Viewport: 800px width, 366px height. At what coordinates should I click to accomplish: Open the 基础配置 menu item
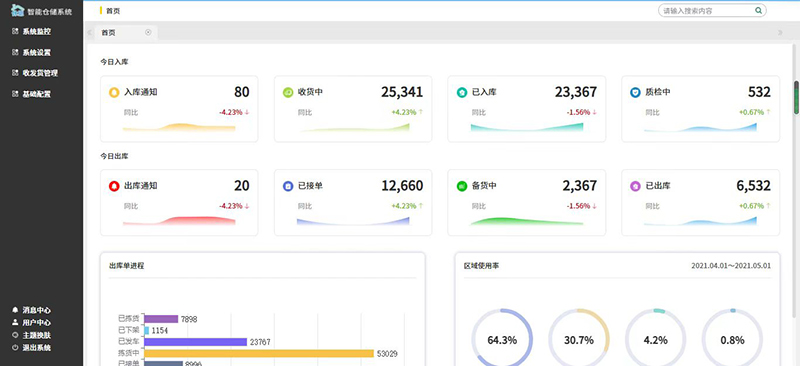pos(41,94)
